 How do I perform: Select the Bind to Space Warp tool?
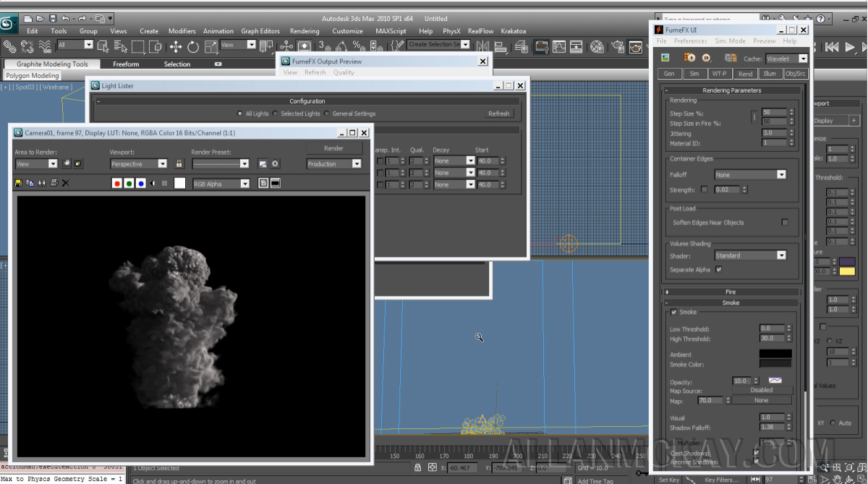pos(45,46)
